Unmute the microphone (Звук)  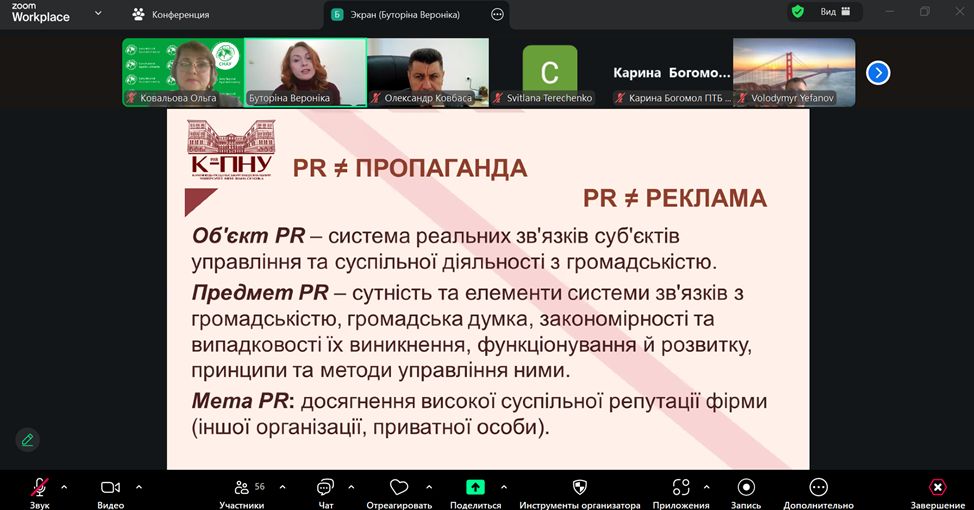pyautogui.click(x=40, y=487)
